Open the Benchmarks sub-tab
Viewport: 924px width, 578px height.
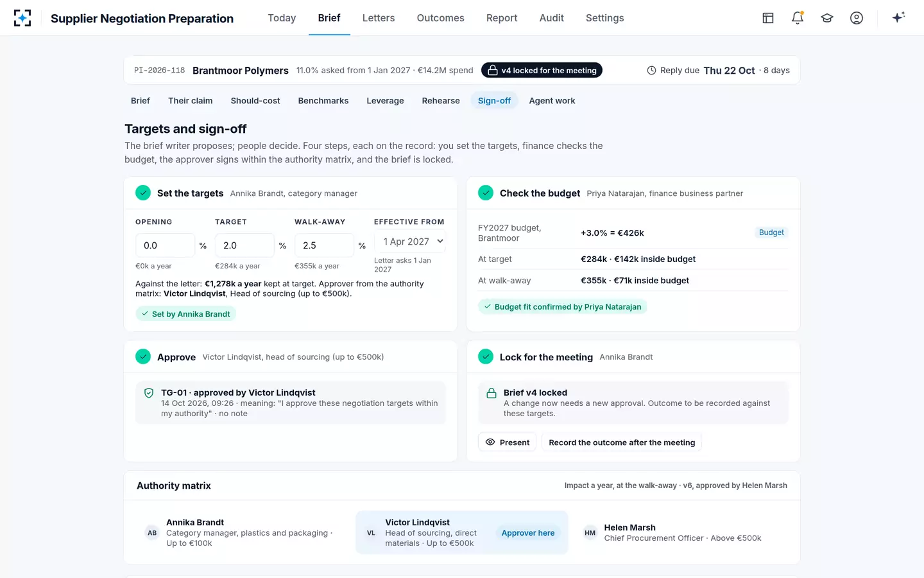point(323,101)
